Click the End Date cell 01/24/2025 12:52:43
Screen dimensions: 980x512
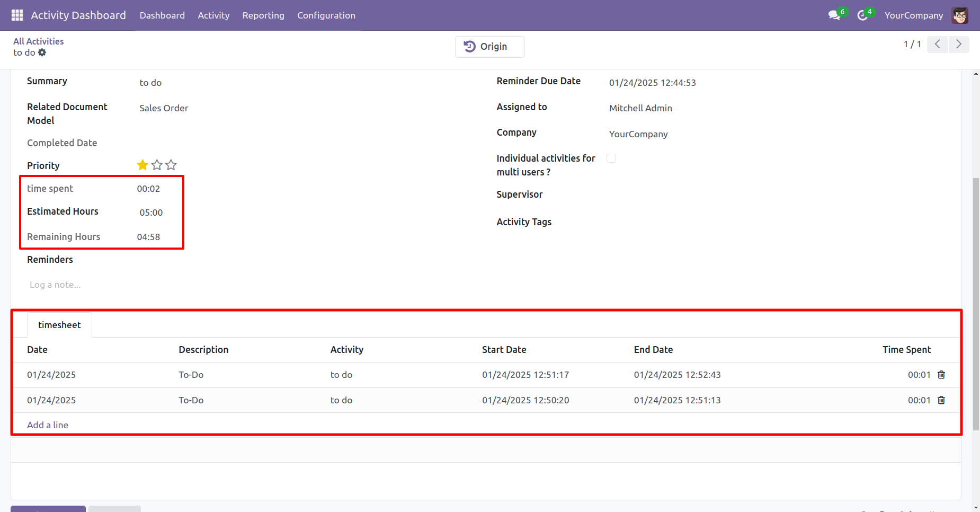[x=677, y=375]
